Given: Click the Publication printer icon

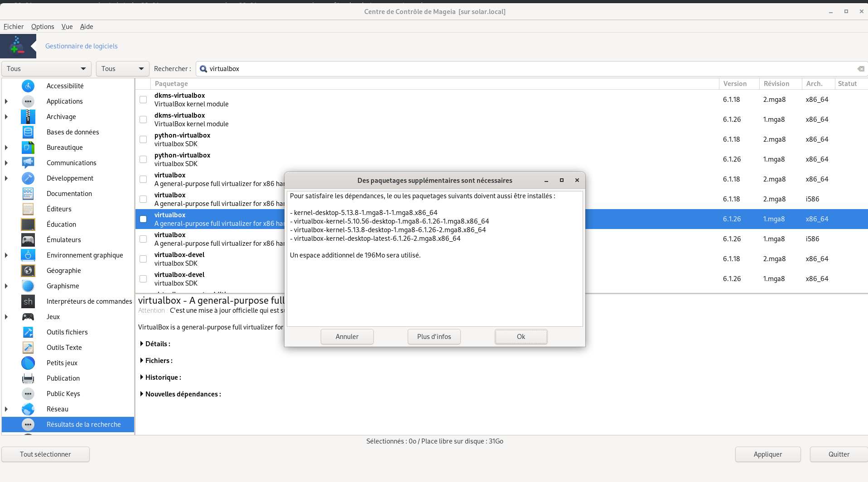Looking at the screenshot, I should click(x=28, y=378).
